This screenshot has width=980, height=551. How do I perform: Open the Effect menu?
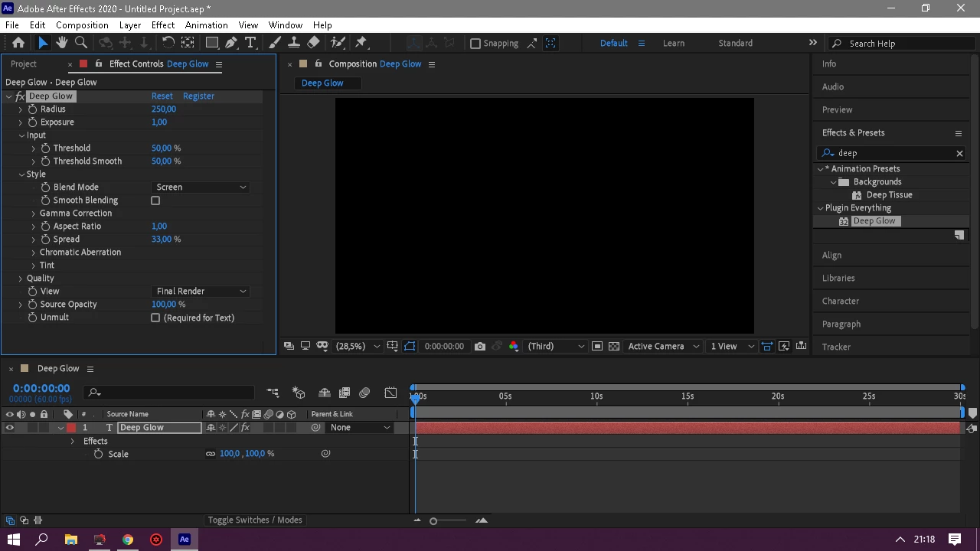tap(163, 25)
